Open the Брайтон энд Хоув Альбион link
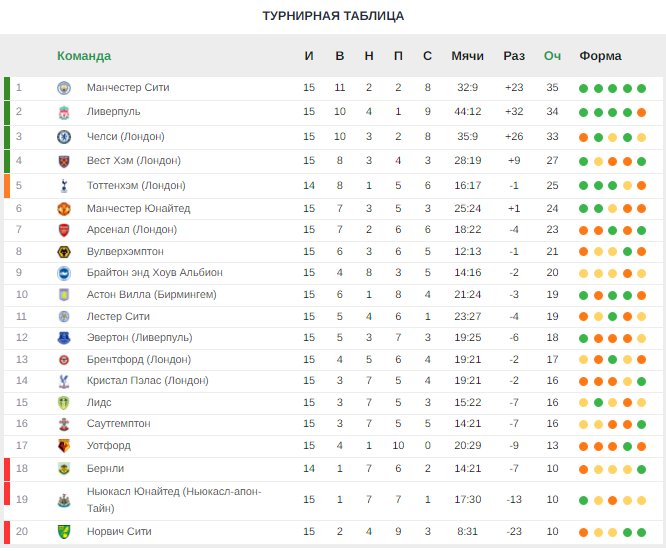 (x=155, y=273)
